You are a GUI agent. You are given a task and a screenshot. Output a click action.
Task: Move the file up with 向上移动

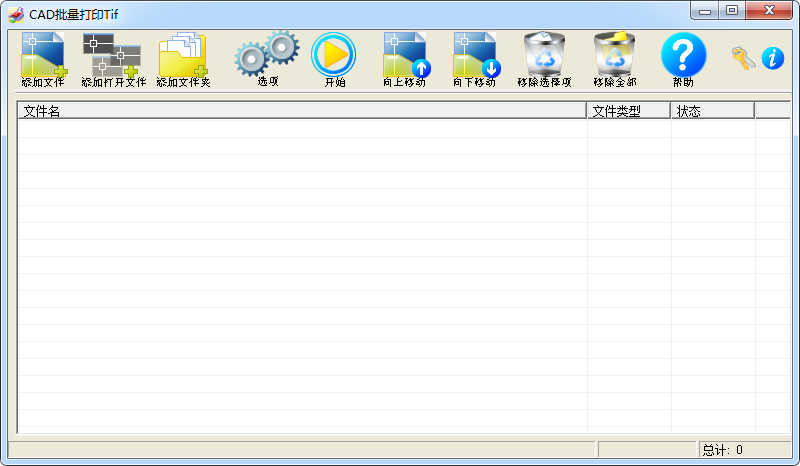coord(405,56)
